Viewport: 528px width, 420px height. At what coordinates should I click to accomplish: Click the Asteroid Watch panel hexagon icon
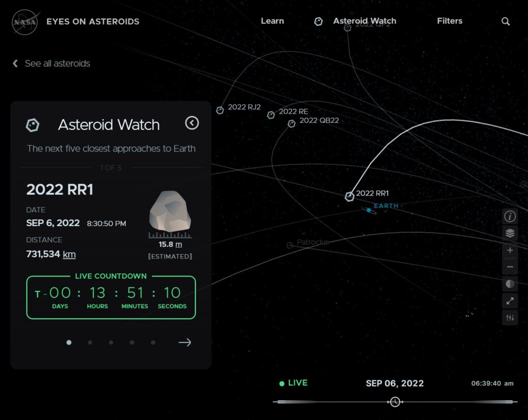tap(32, 125)
